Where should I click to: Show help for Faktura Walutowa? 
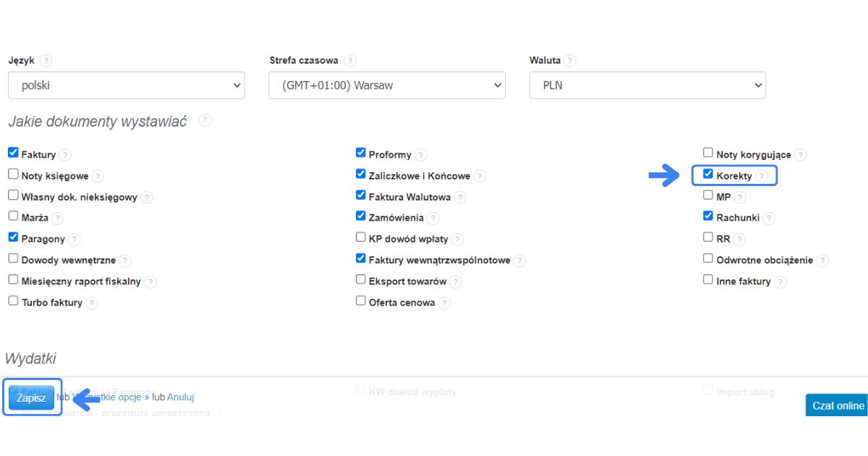coord(460,197)
